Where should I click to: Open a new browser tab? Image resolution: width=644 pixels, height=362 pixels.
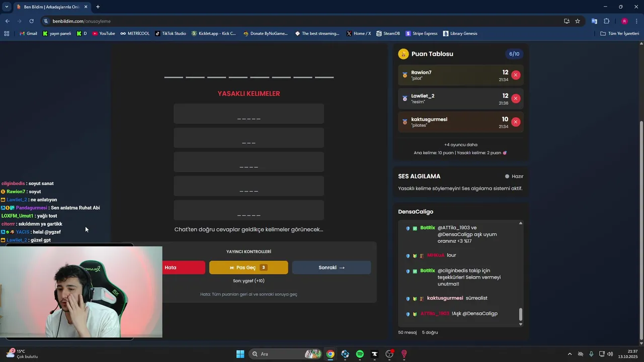pos(98,7)
